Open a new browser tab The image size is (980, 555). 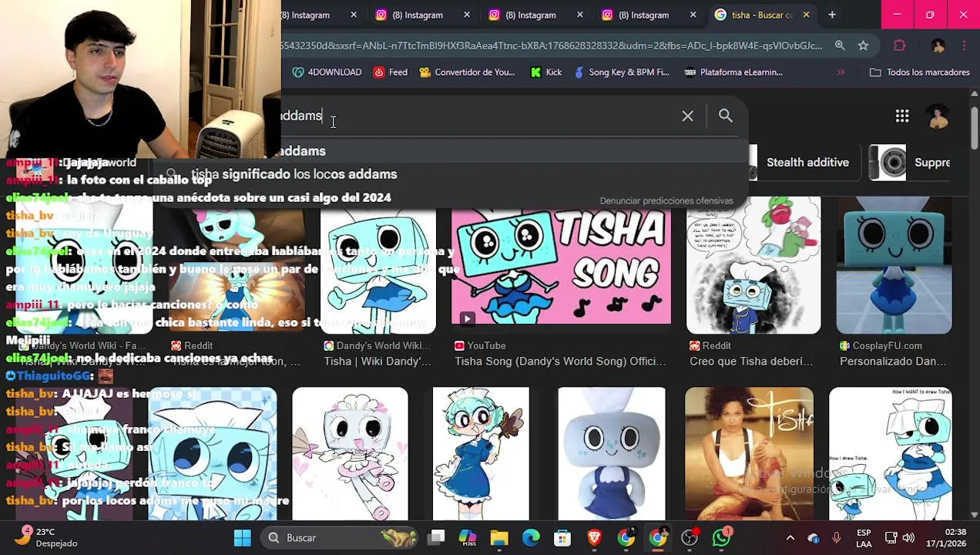pos(832,15)
